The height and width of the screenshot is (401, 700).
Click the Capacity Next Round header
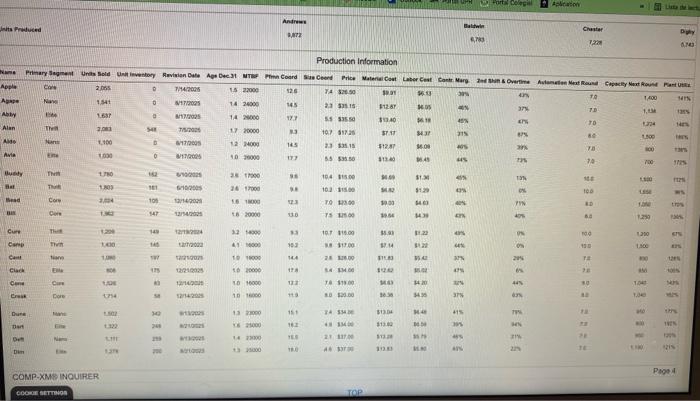pyautogui.click(x=631, y=84)
